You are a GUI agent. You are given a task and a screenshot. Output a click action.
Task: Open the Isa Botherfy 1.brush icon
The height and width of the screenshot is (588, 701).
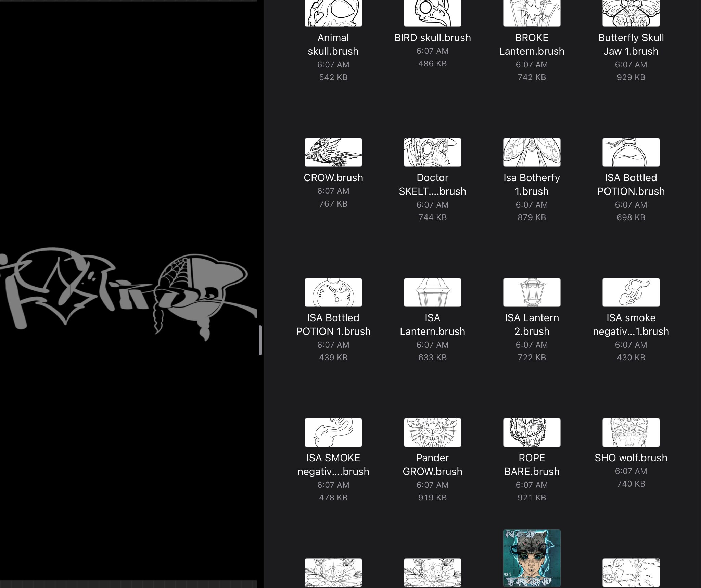[532, 152]
